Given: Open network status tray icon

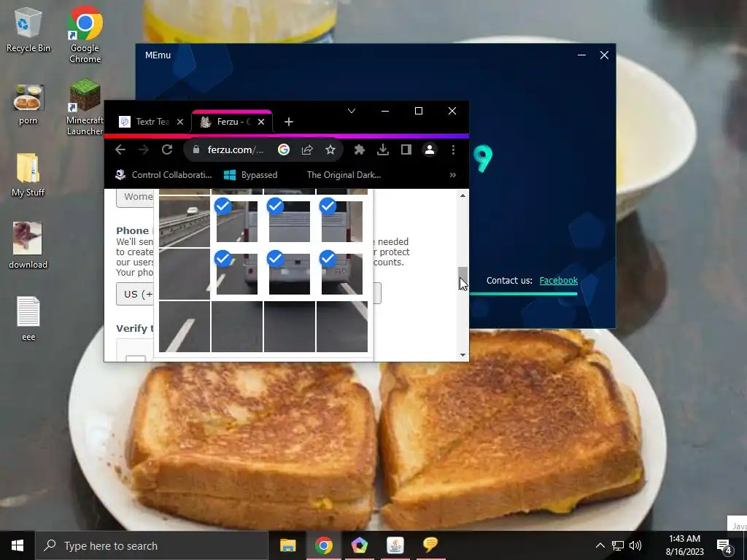Looking at the screenshot, I should (618, 545).
